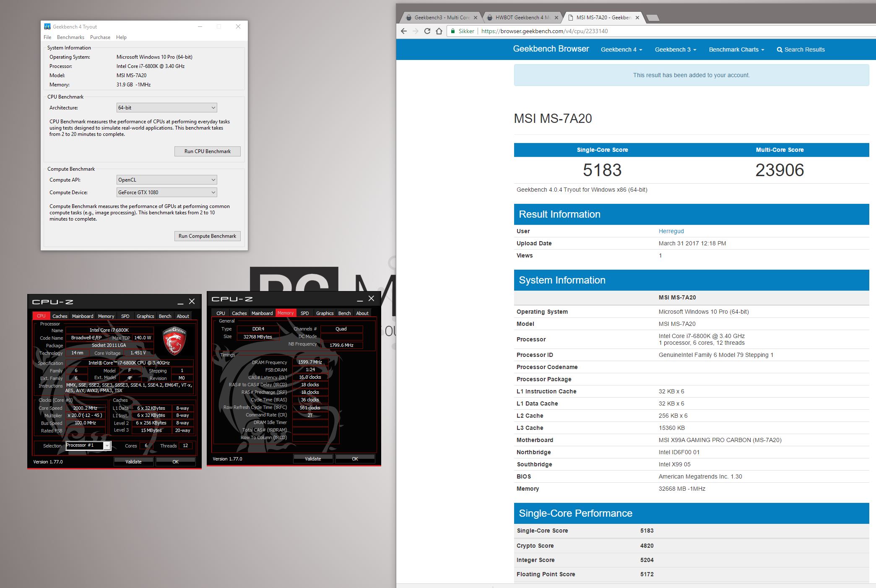Viewport: 876px width, 588px height.
Task: Click the browser back arrow
Action: (404, 31)
